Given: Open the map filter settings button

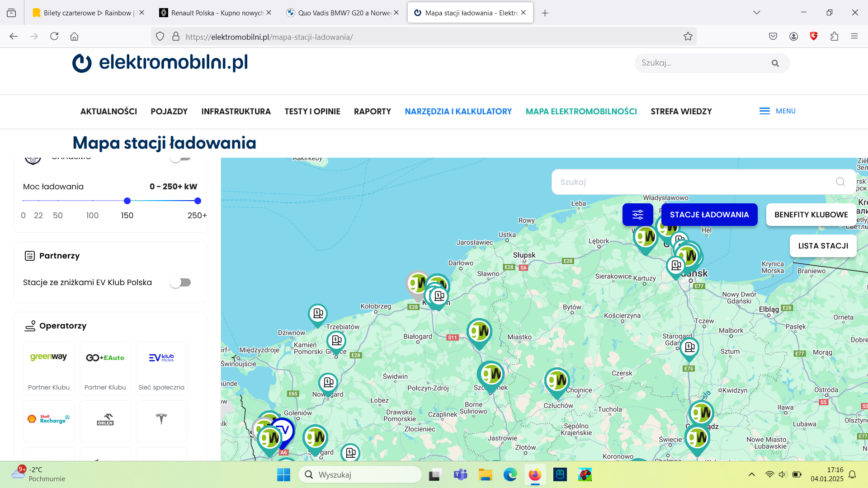Looking at the screenshot, I should point(637,215).
